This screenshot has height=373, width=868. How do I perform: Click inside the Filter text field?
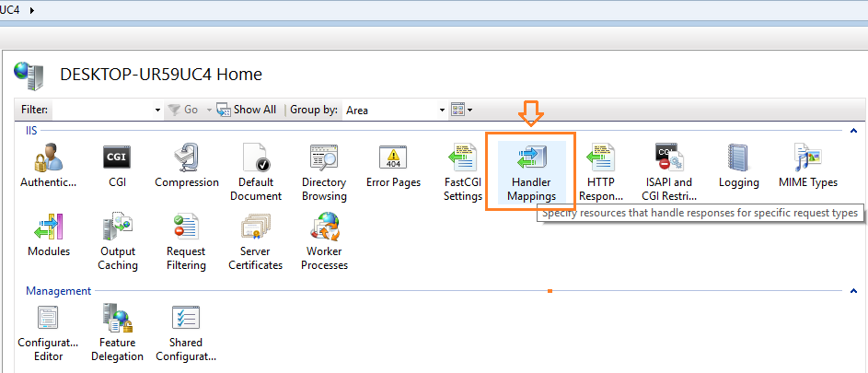tap(103, 110)
